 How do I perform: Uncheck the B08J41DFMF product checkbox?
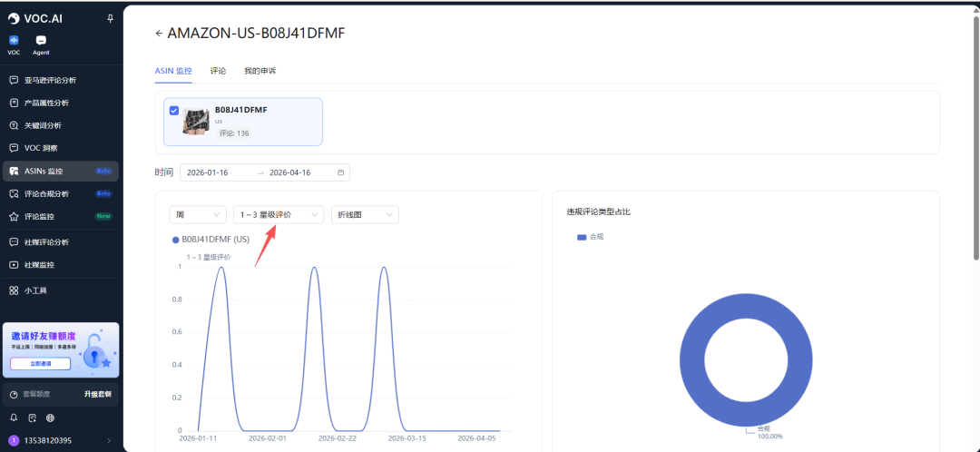tap(174, 111)
